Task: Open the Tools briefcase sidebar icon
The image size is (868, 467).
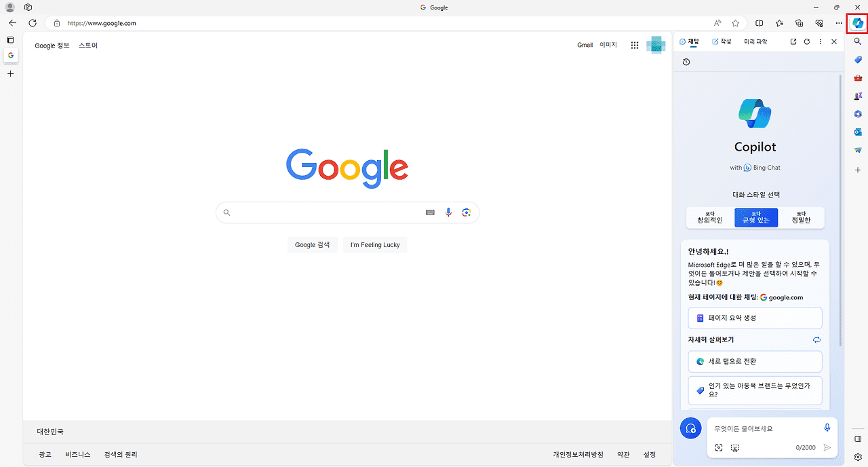Action: tap(858, 78)
